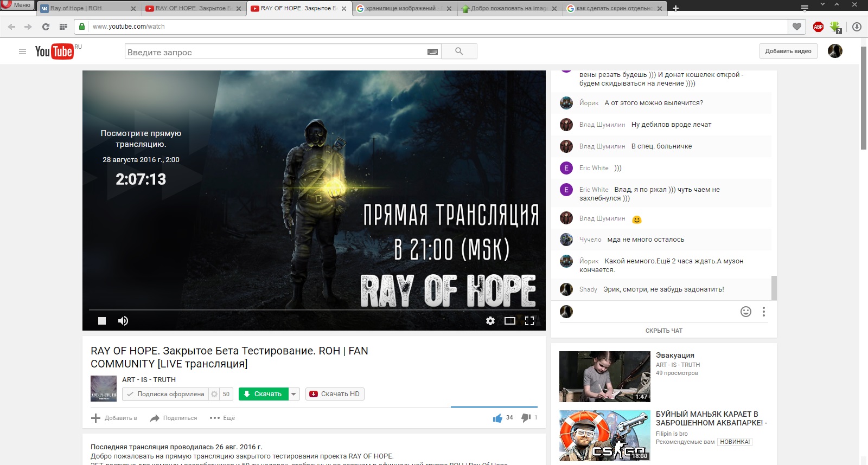
Task: Open the Эвакуация video title link
Action: (675, 356)
